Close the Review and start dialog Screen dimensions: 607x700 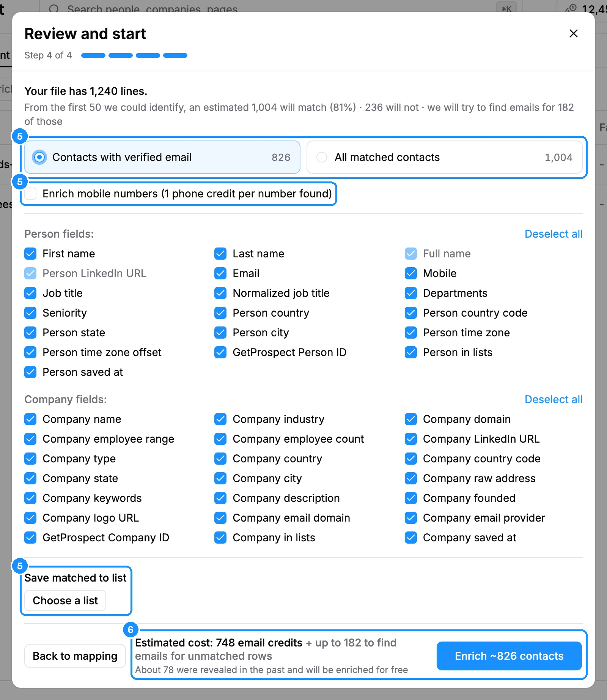573,33
